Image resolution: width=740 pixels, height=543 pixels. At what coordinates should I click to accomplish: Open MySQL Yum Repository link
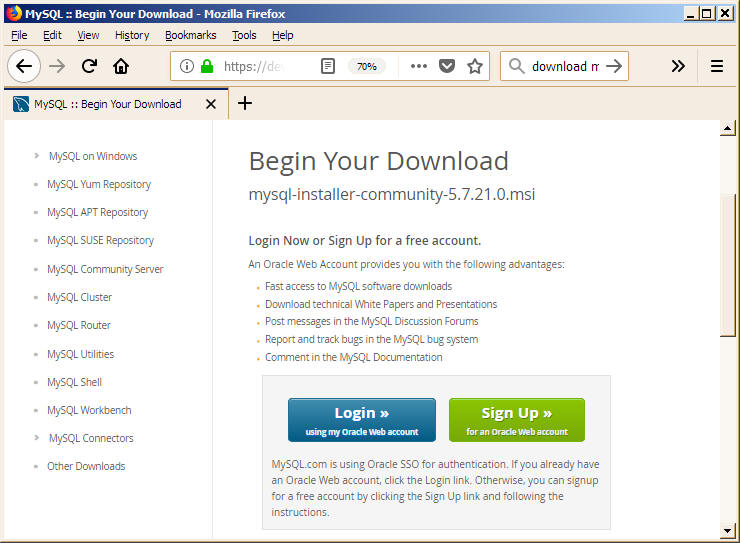click(x=99, y=184)
